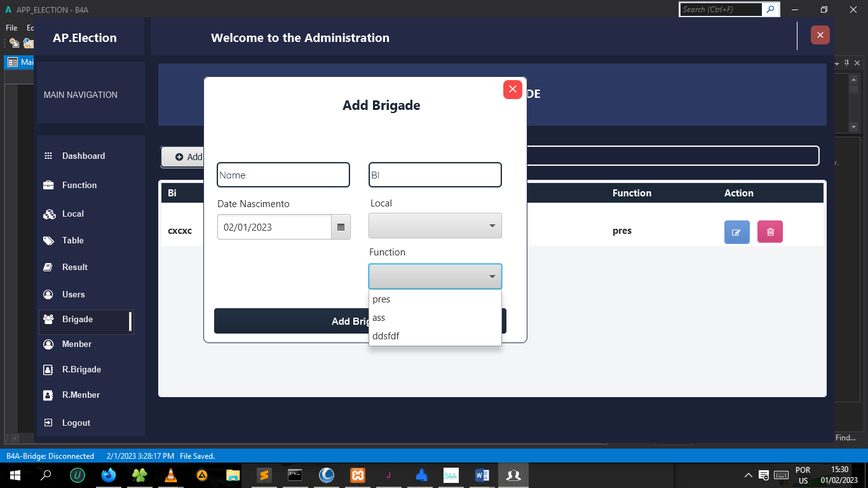This screenshot has height=488, width=868.
Task: Click the Date Nascimento date field
Action: (275, 227)
